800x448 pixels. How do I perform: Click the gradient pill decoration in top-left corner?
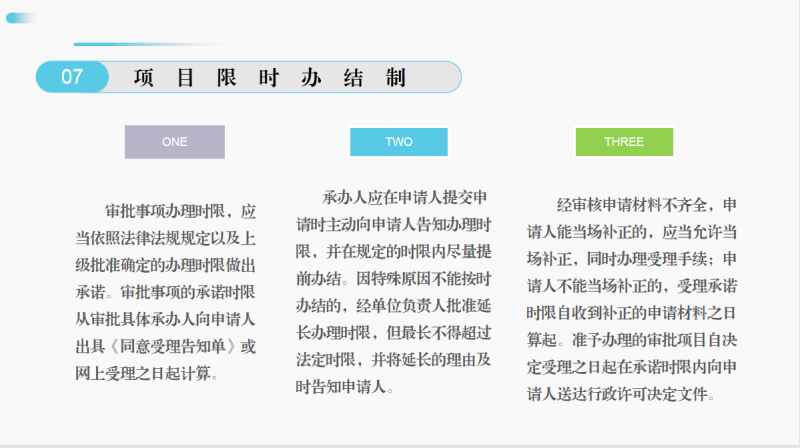(x=21, y=18)
